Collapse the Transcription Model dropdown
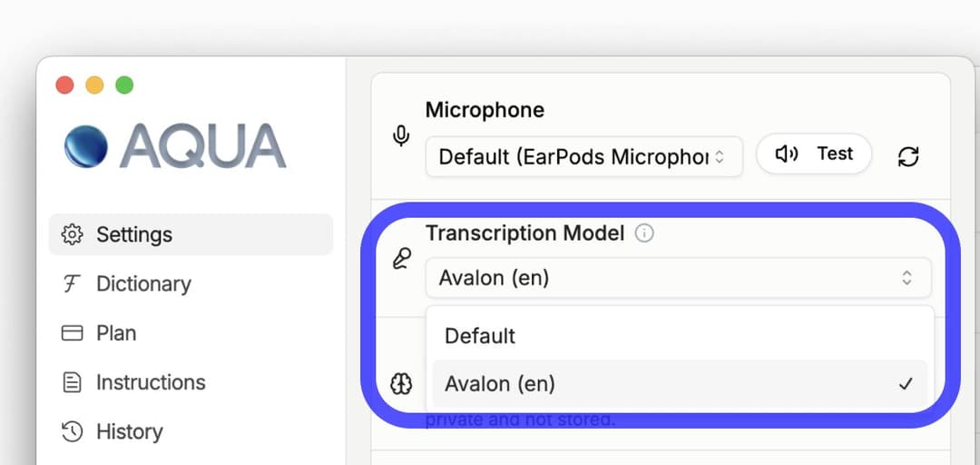Image resolution: width=980 pixels, height=465 pixels. (678, 278)
